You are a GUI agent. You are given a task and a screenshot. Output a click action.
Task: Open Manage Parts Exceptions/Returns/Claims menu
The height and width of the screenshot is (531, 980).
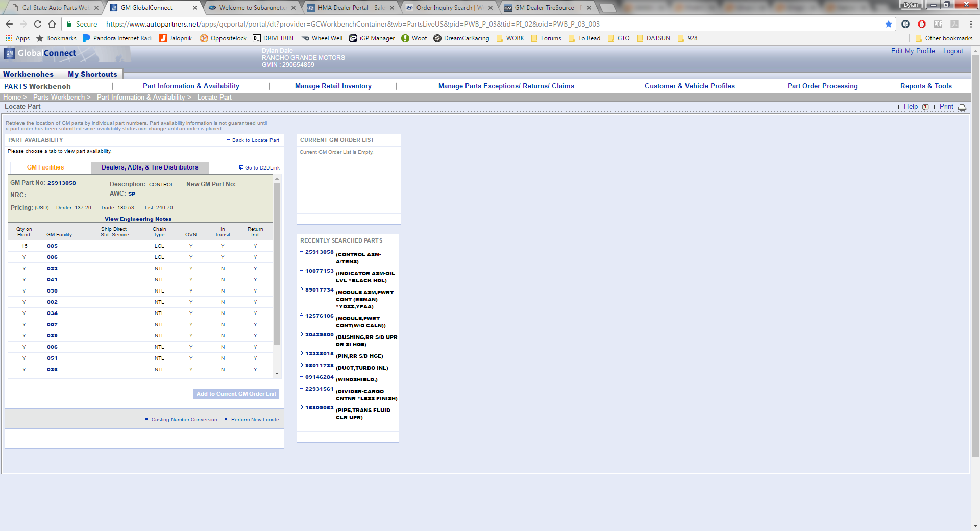(x=506, y=86)
